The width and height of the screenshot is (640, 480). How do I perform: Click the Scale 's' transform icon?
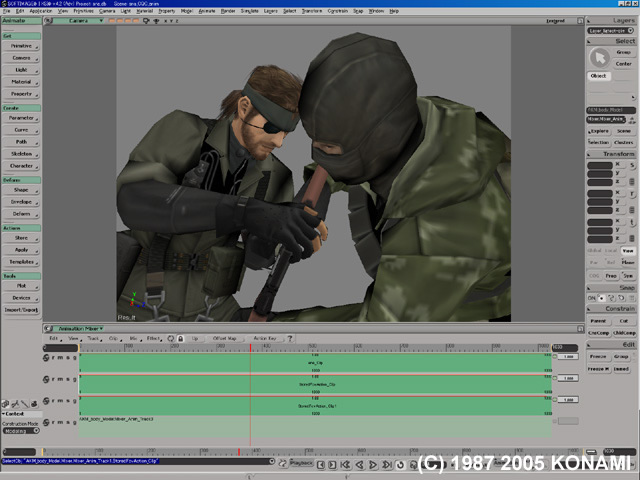(x=632, y=165)
